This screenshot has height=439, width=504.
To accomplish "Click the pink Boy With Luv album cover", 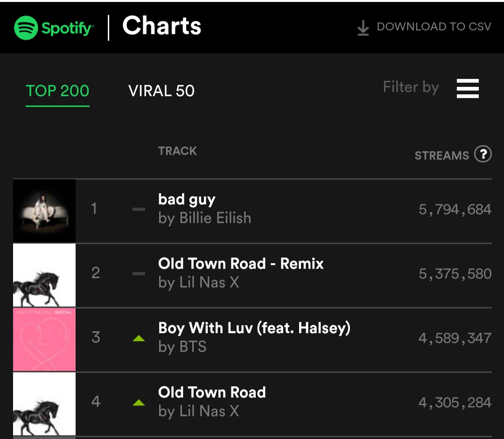I will click(x=44, y=340).
